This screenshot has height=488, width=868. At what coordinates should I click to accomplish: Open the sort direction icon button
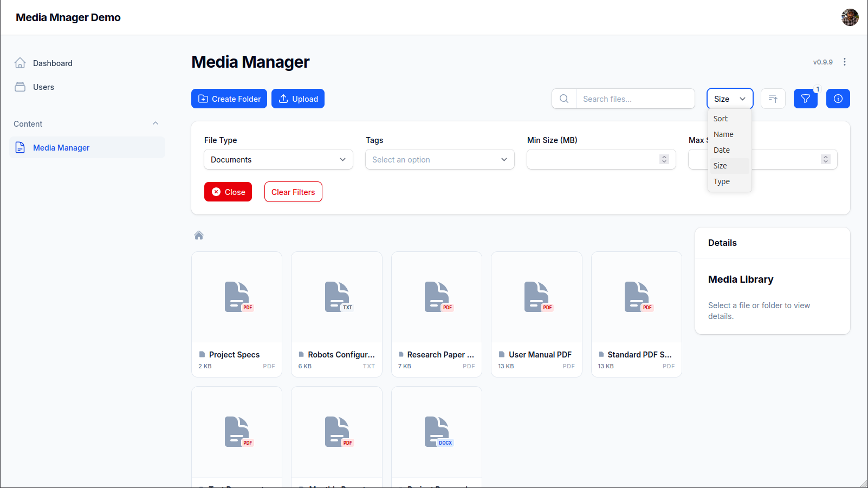[773, 99]
